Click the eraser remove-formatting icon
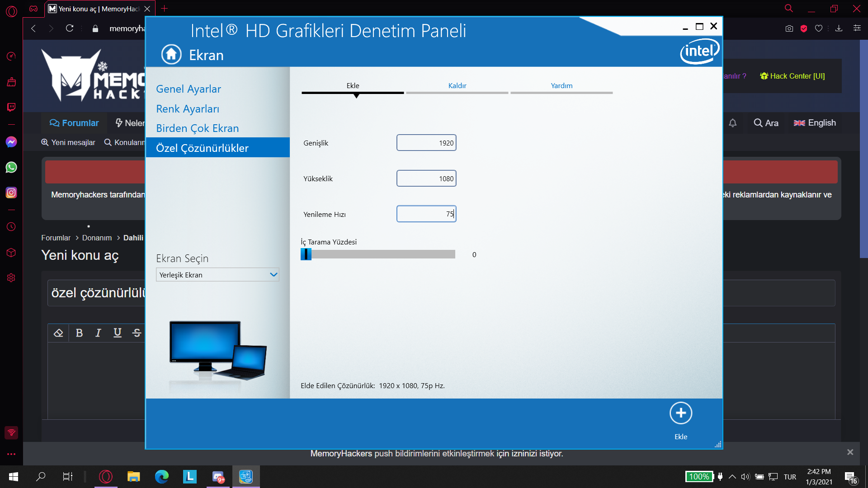The height and width of the screenshot is (488, 868). (x=58, y=333)
